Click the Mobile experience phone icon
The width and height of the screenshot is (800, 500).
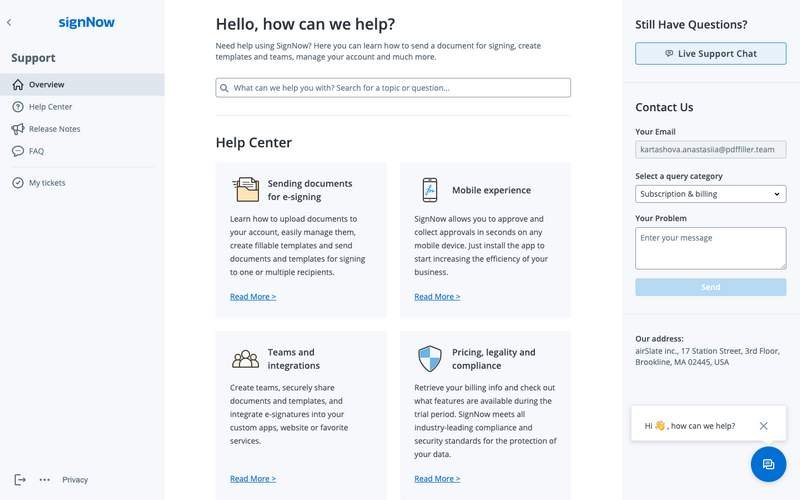[x=429, y=190]
